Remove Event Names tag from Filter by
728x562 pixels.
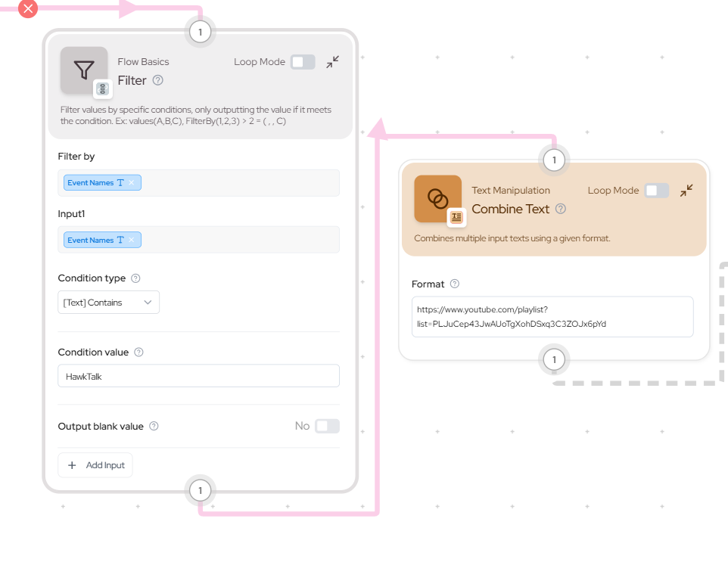(x=132, y=182)
